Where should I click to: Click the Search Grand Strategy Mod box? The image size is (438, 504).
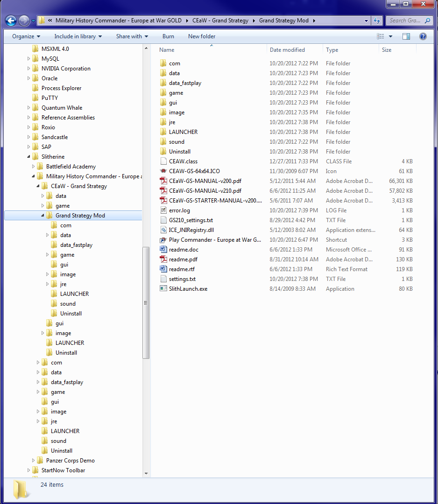coord(410,21)
